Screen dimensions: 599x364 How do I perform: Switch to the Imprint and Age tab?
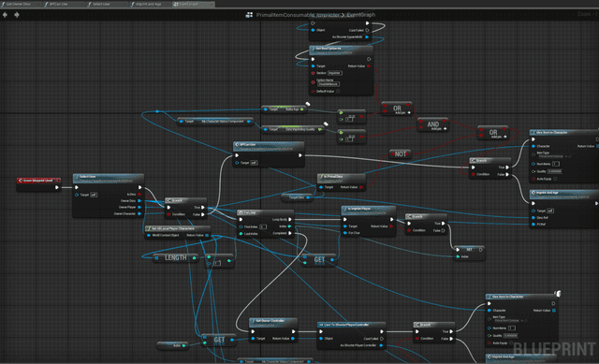[149, 4]
